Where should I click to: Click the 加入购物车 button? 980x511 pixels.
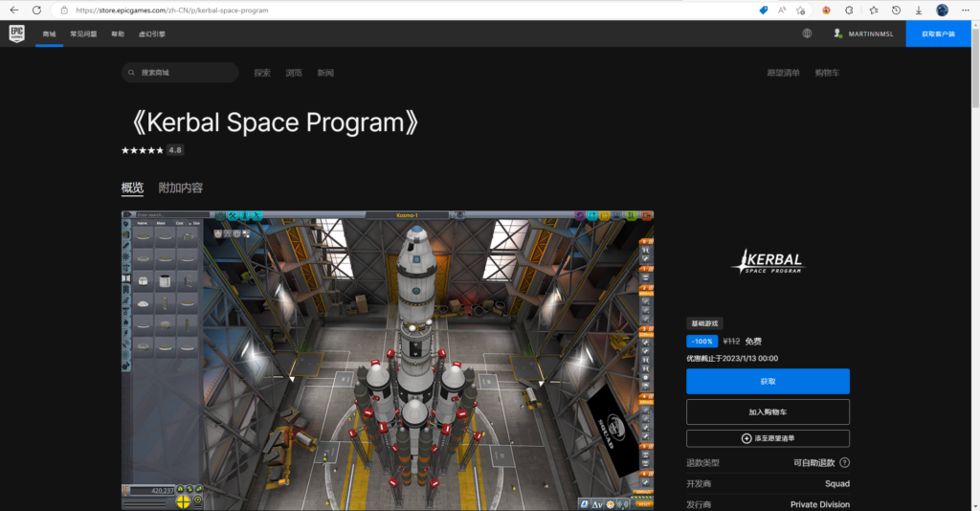coord(768,411)
